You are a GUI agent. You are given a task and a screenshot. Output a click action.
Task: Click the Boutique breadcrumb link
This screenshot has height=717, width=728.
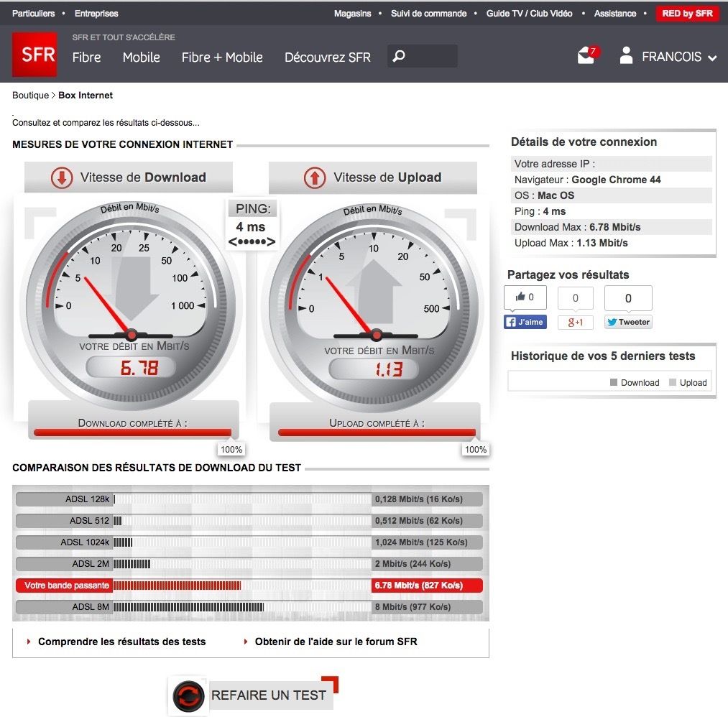pyautogui.click(x=30, y=95)
